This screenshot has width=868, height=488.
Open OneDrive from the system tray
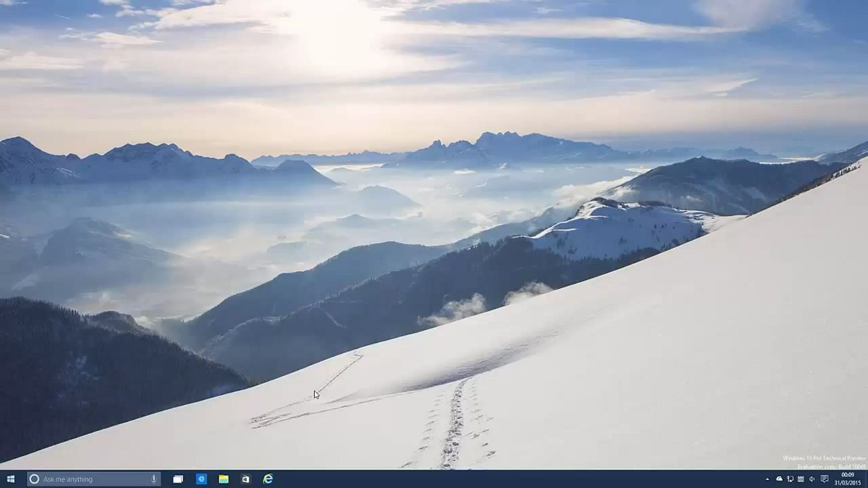click(779, 479)
